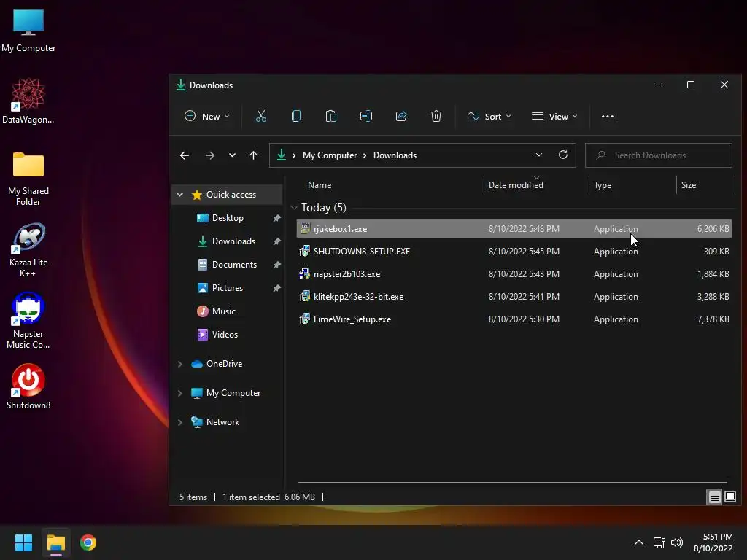Go back with the left arrow
747x560 pixels.
185,155
